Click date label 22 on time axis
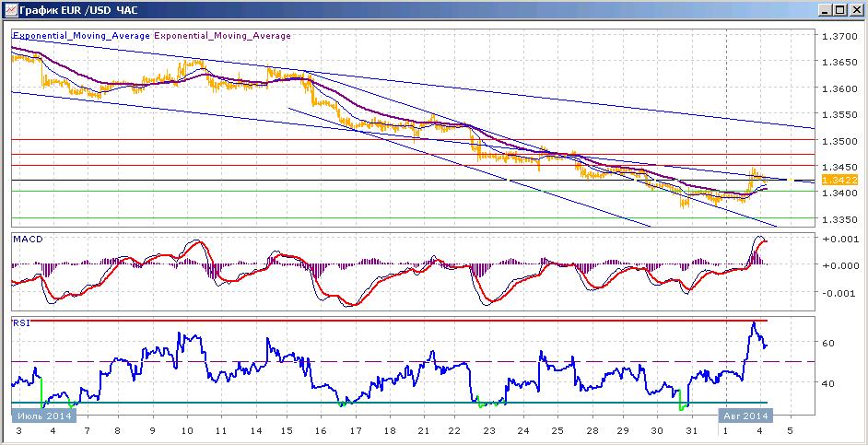This screenshot has width=868, height=445. [455, 430]
